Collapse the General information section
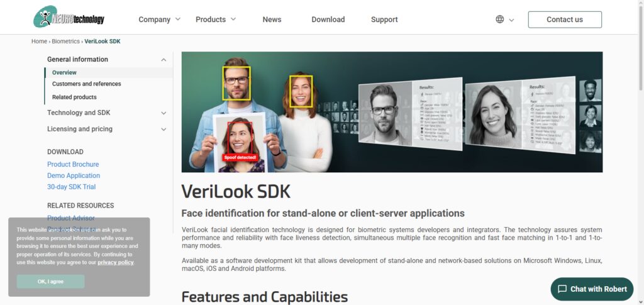 [164, 60]
